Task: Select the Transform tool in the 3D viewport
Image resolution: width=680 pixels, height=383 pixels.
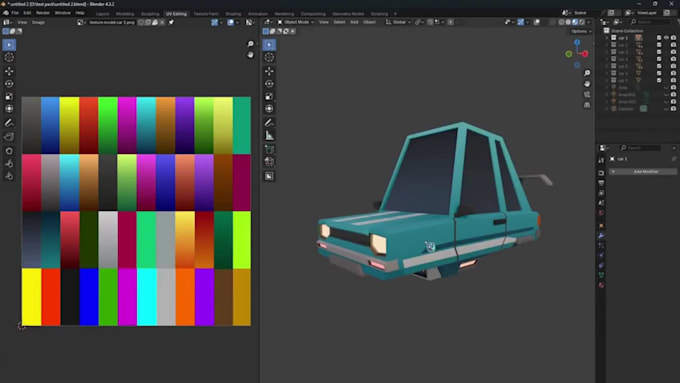Action: tap(269, 109)
